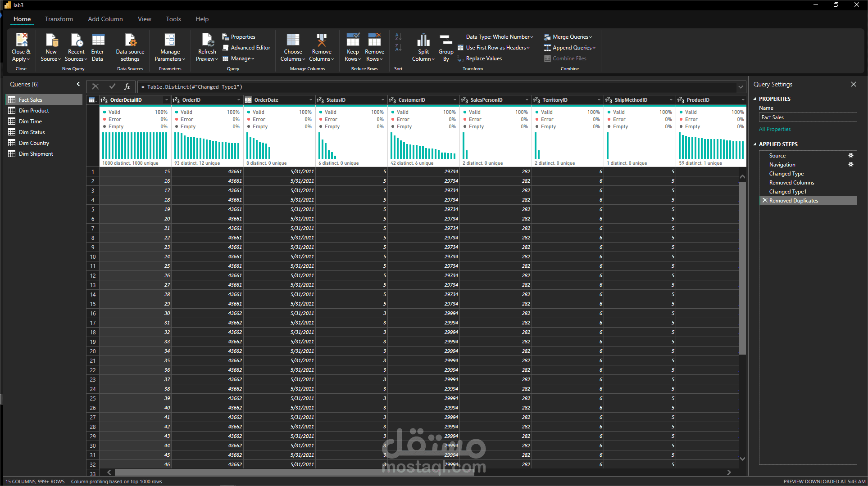Open Advanced Editor
The image size is (868, 486).
tap(250, 48)
